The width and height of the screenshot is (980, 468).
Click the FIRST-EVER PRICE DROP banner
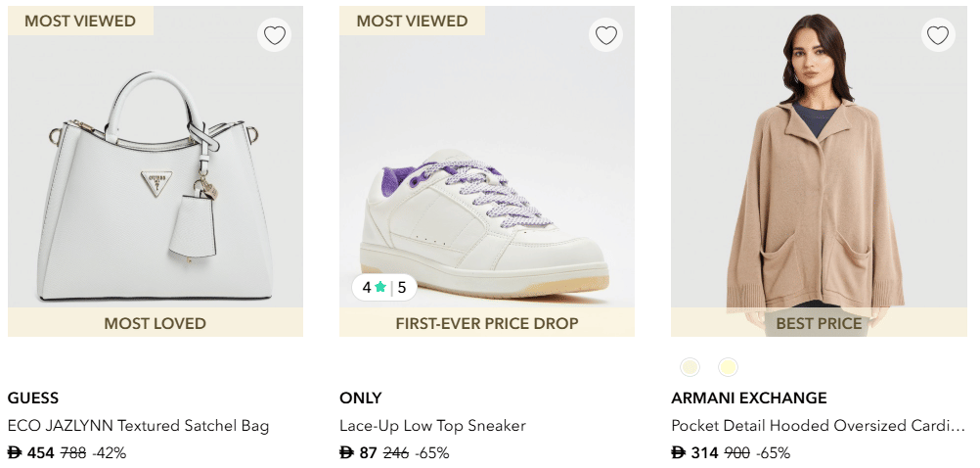click(x=487, y=323)
